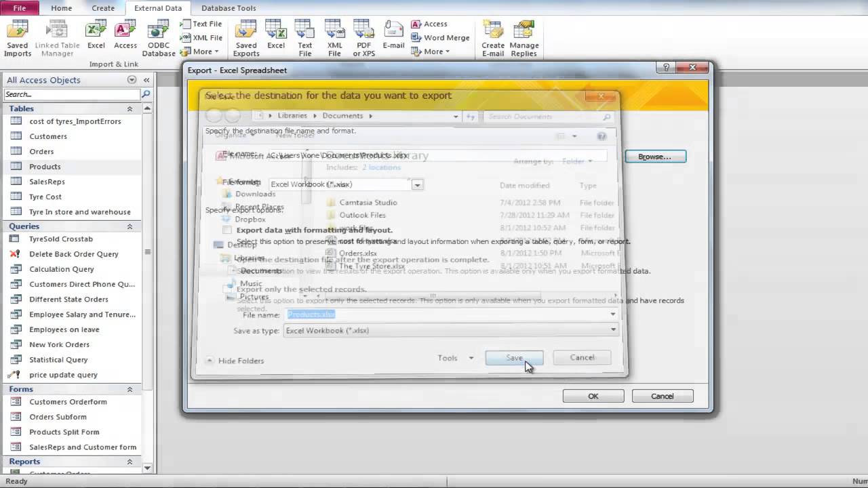Switch to the Home tab
The height and width of the screenshot is (488, 868).
click(61, 8)
